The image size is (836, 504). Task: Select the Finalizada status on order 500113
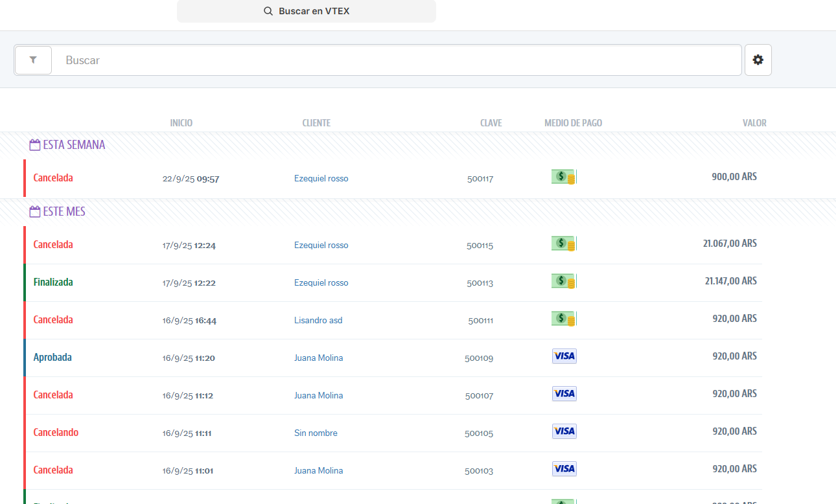point(53,282)
